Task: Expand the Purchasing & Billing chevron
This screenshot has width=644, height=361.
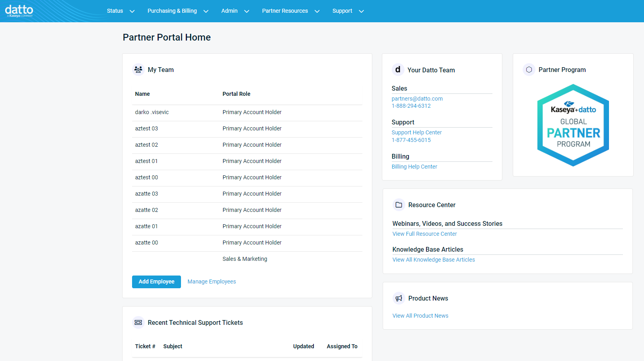Action: click(206, 11)
